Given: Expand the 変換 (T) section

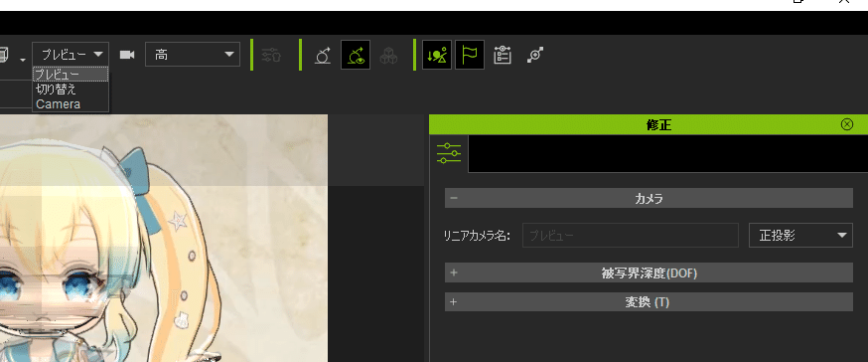Looking at the screenshot, I should click(x=649, y=302).
